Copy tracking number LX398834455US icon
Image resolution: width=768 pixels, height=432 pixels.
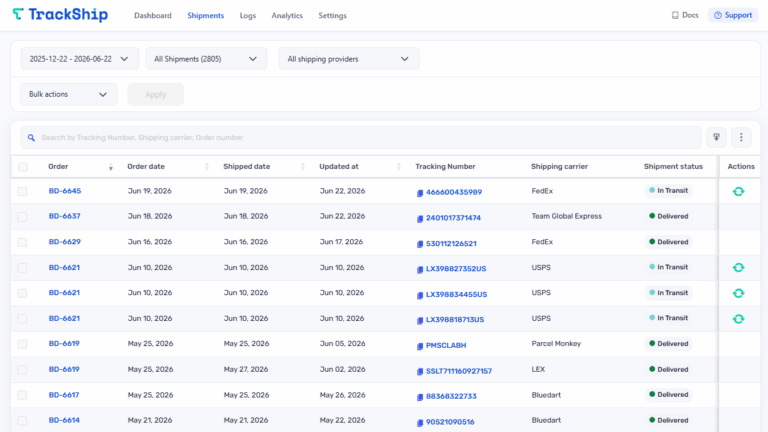420,295
